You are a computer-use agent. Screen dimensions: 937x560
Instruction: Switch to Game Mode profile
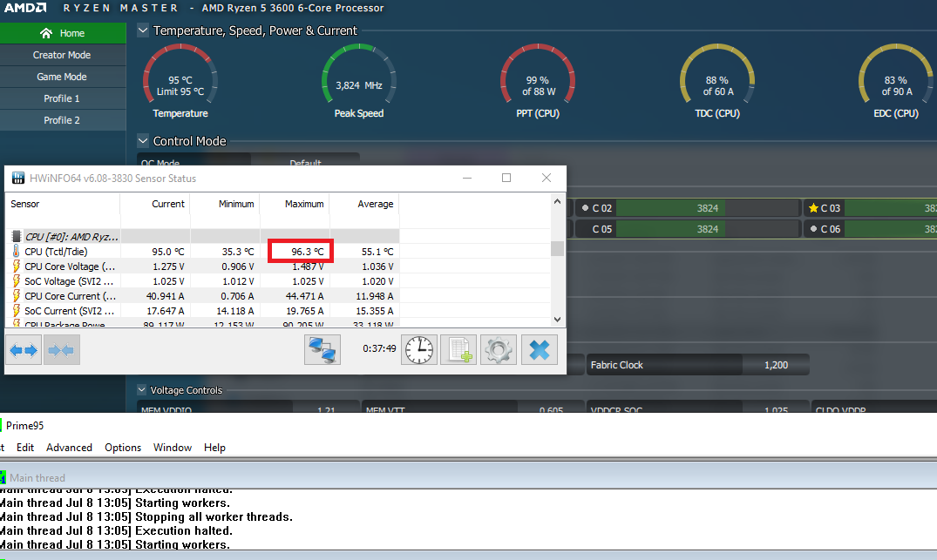(63, 77)
